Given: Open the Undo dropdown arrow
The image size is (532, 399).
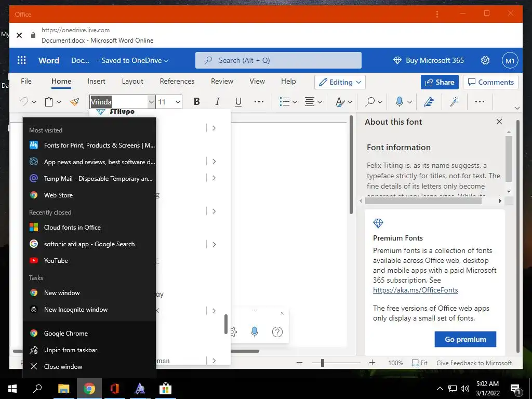Looking at the screenshot, I should 34,102.
